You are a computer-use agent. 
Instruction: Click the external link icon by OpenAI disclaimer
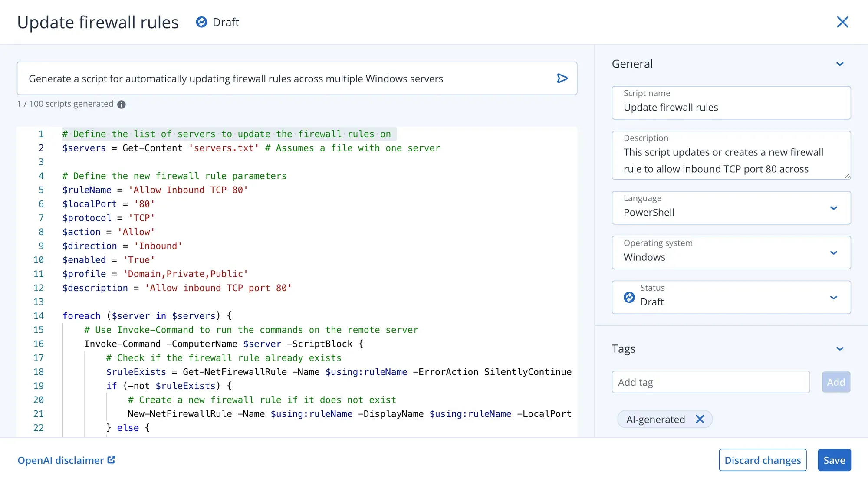tap(112, 460)
